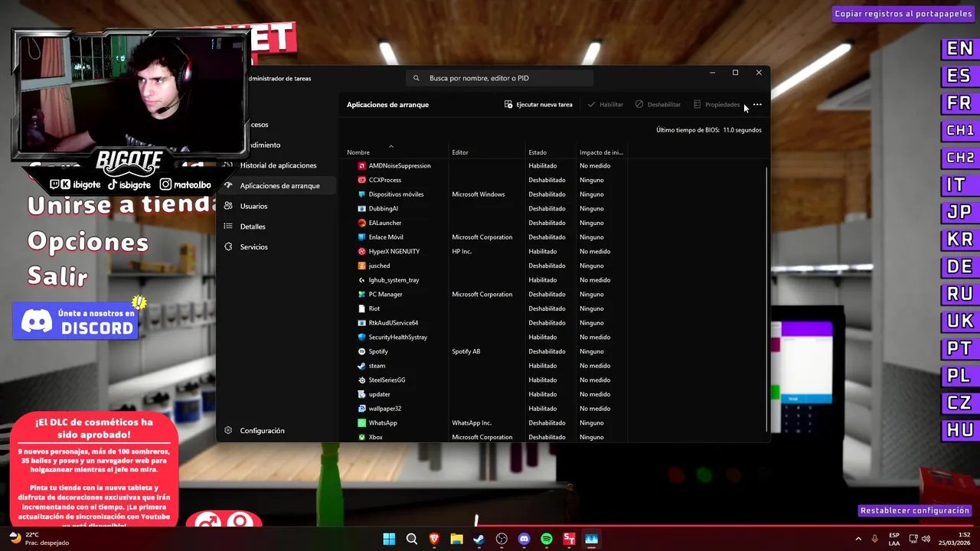The height and width of the screenshot is (551, 980).
Task: Click the microphone icon in system tray
Action: point(874,539)
